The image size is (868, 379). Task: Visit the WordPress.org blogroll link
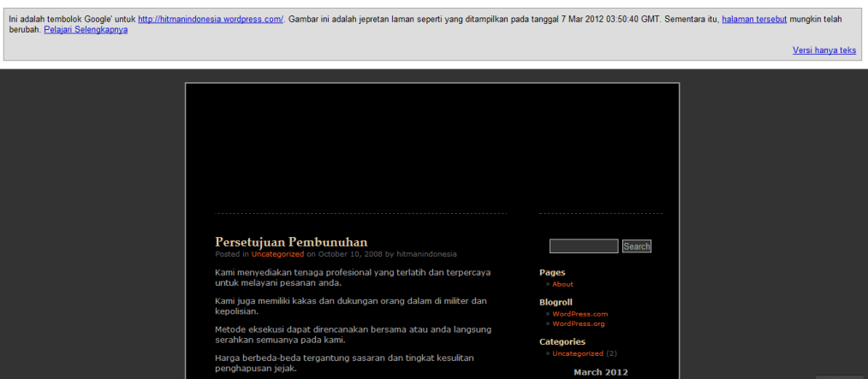click(579, 323)
